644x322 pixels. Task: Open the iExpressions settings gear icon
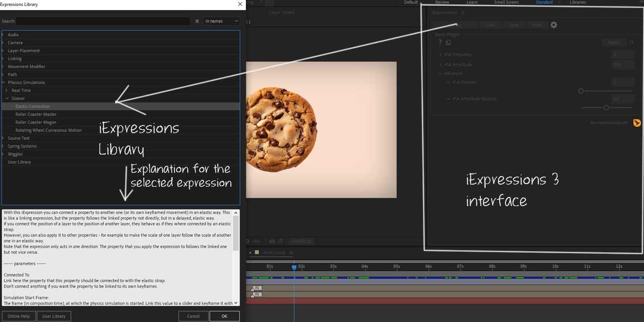click(554, 25)
